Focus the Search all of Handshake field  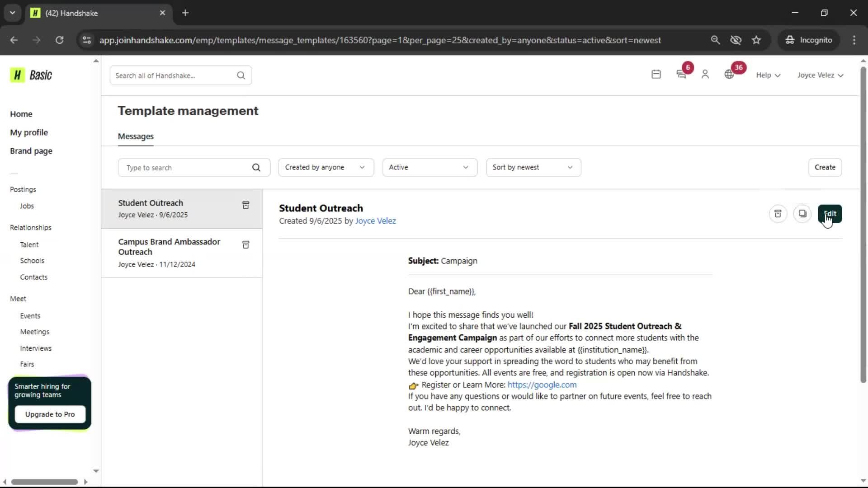pos(181,75)
